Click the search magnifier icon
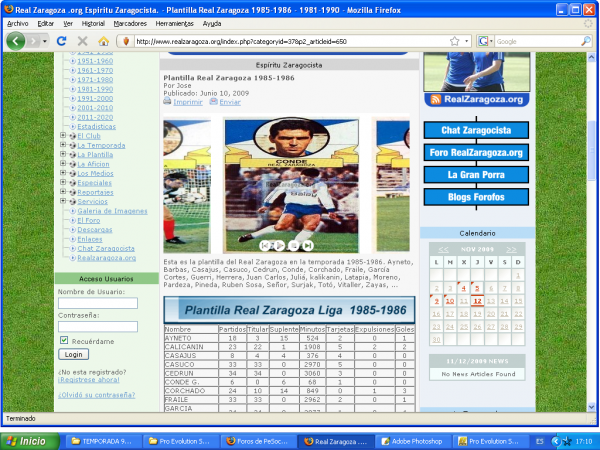This screenshot has height=450, width=600. click(586, 41)
